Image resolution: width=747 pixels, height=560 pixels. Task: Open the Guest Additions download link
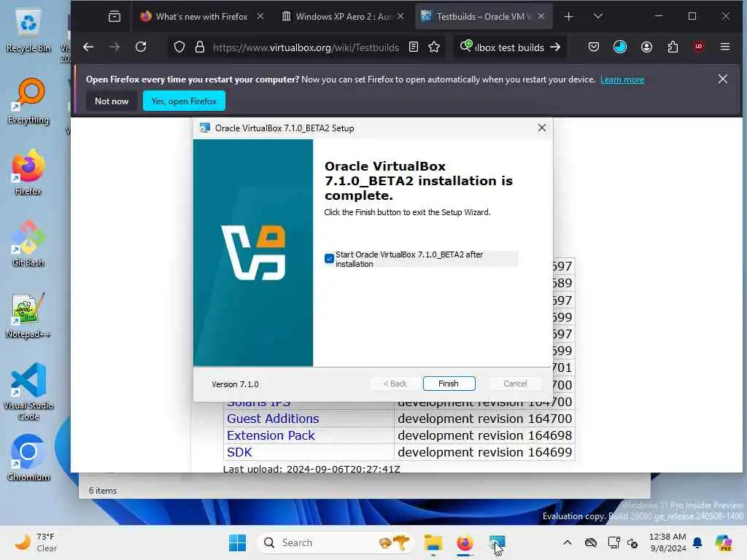coord(273,419)
